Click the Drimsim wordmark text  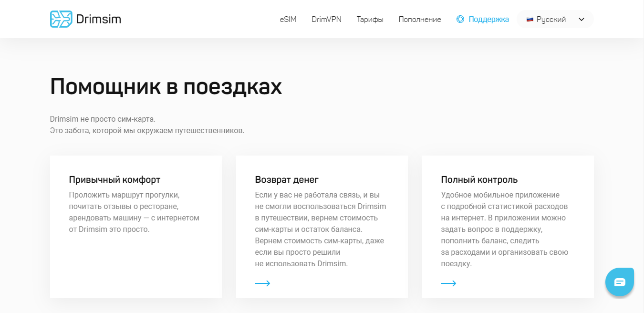pyautogui.click(x=98, y=19)
